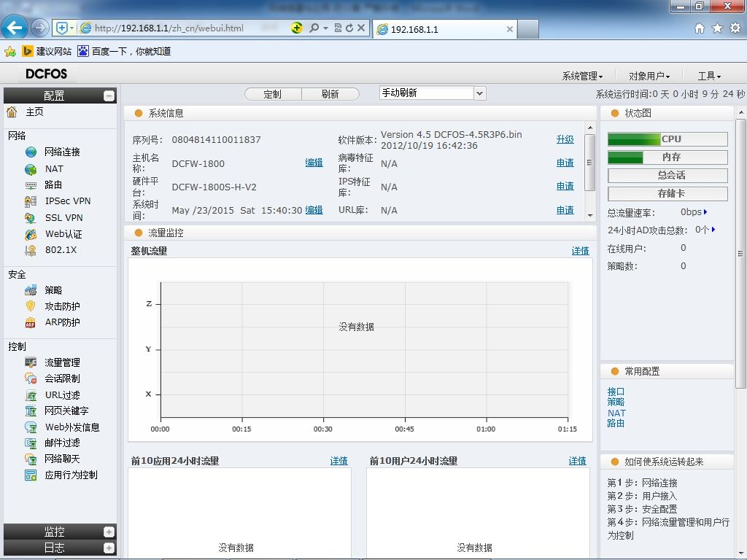
Task: Select the SSL VPN icon
Action: tap(31, 218)
